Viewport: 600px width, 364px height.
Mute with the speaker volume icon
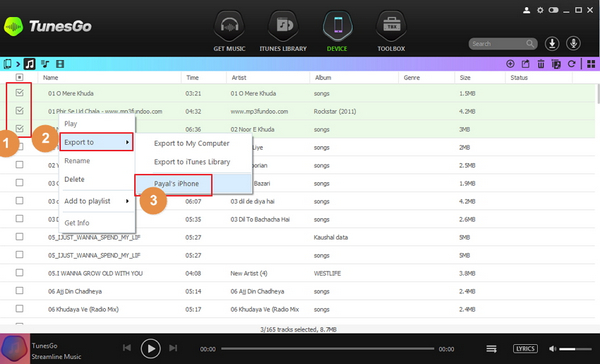(x=553, y=349)
